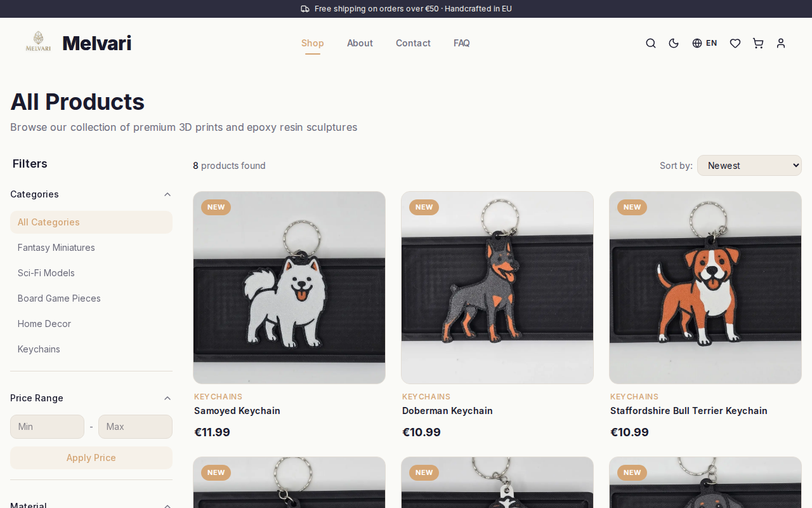This screenshot has width=812, height=508.
Task: Click the Min price input field
Action: (x=47, y=427)
